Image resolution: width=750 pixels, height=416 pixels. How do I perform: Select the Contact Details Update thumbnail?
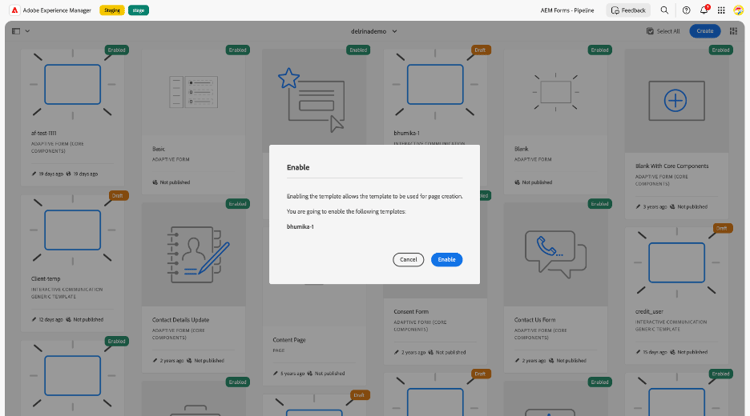click(194, 254)
